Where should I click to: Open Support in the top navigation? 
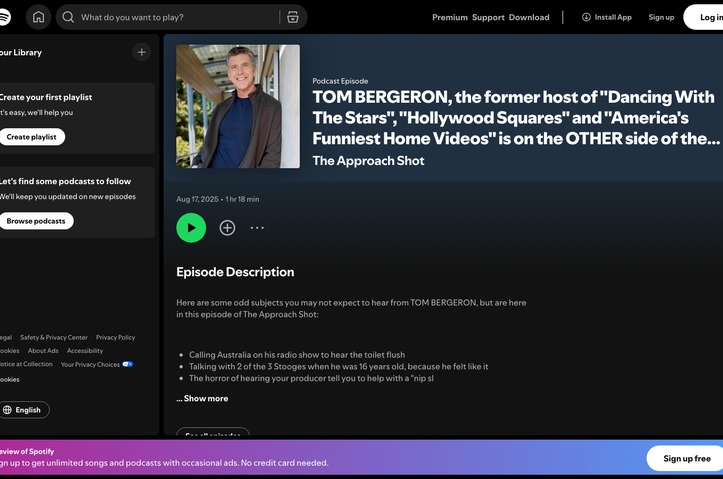pos(488,18)
